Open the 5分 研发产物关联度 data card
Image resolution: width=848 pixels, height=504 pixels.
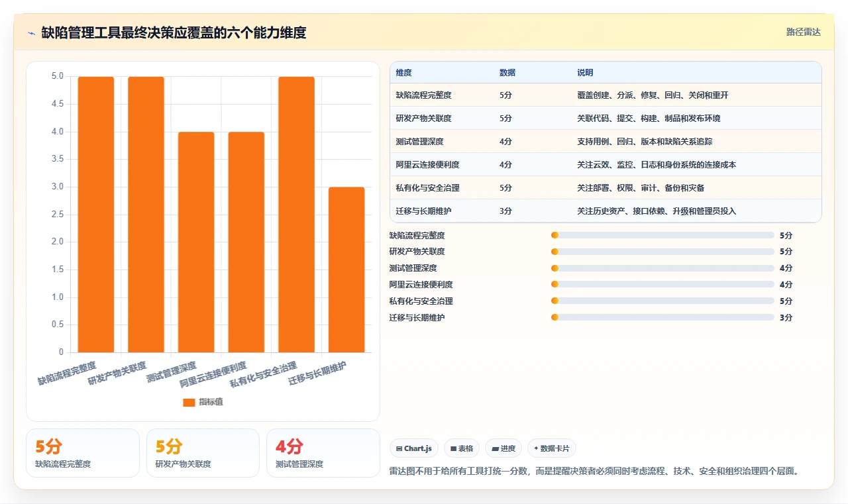(203, 453)
